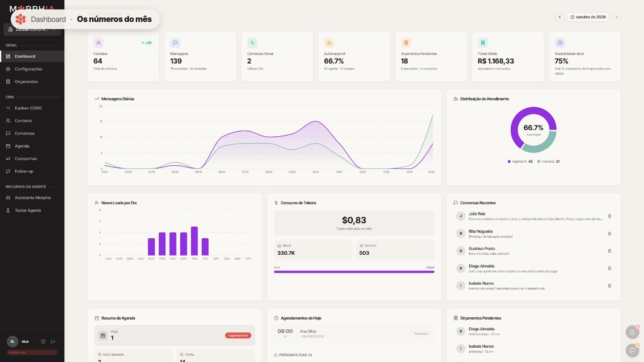Click the Testar Agente flask icon
Image resolution: width=644 pixels, height=362 pixels.
pyautogui.click(x=8, y=210)
